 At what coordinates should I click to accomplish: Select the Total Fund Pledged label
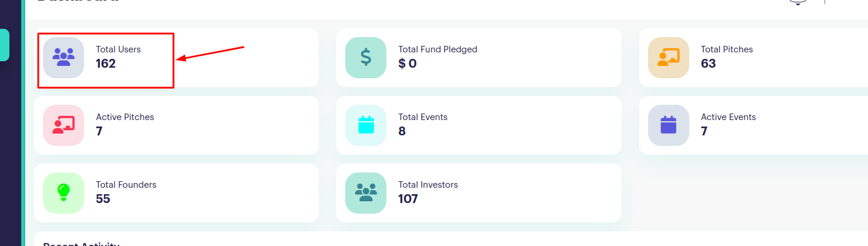(438, 49)
